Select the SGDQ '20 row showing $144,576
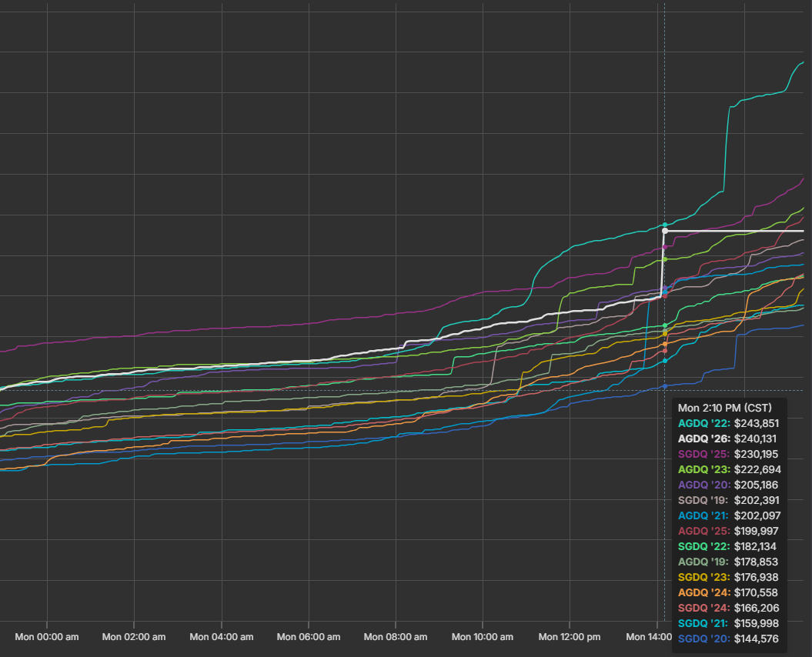This screenshot has height=657, width=812. click(728, 639)
